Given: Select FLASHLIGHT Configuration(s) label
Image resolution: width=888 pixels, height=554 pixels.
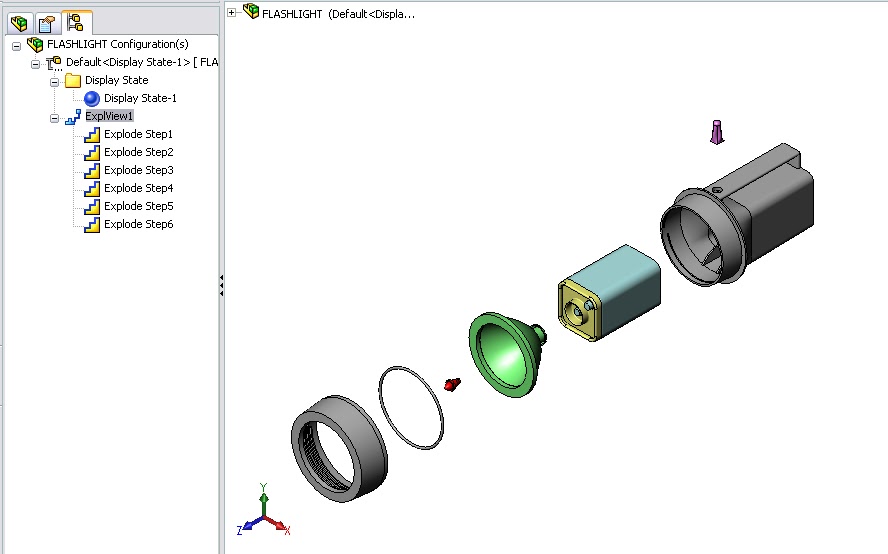Looking at the screenshot, I should click(118, 44).
